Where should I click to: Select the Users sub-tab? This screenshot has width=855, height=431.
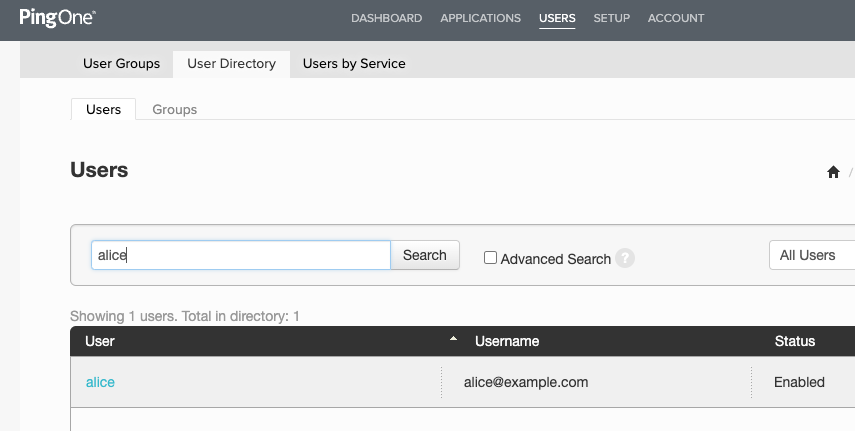[103, 109]
